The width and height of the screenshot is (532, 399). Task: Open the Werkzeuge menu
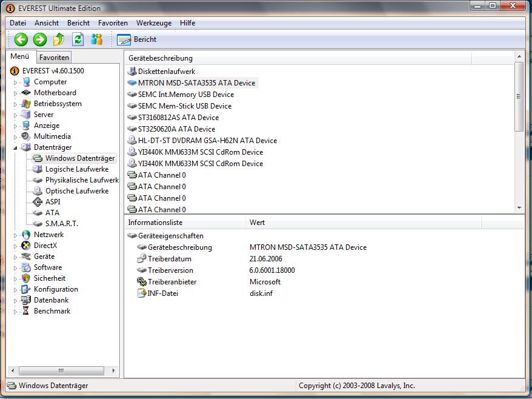coord(154,23)
